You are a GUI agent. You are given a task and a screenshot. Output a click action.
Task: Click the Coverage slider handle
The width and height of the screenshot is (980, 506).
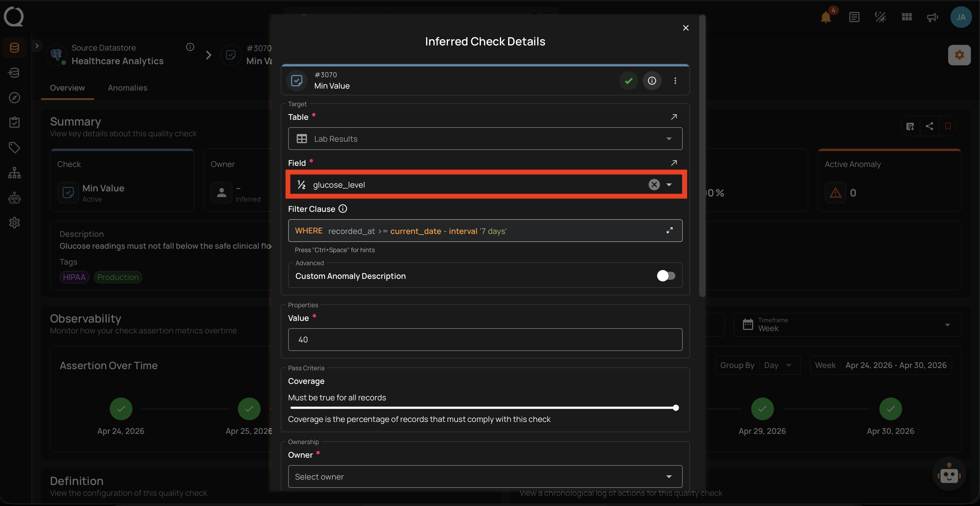pos(676,408)
